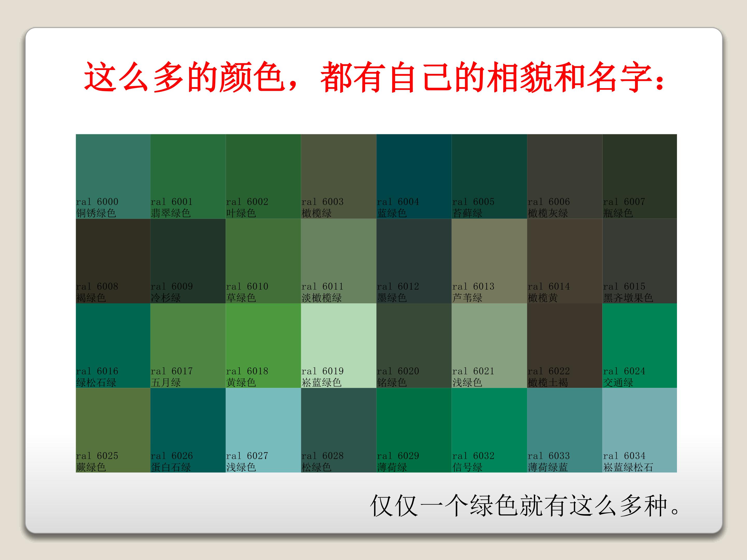This screenshot has height=560, width=747.
Task: Choose the ral 6007 瓶绿色 swatch
Action: (x=640, y=177)
